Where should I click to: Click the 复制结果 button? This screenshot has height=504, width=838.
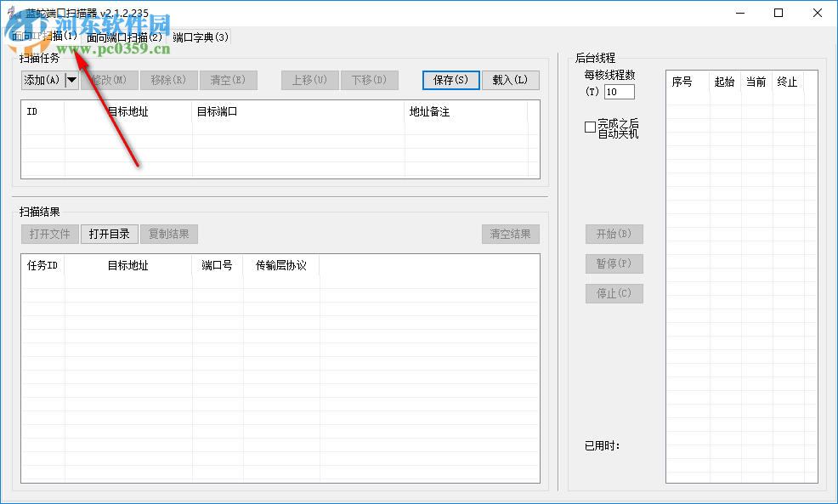coord(169,234)
